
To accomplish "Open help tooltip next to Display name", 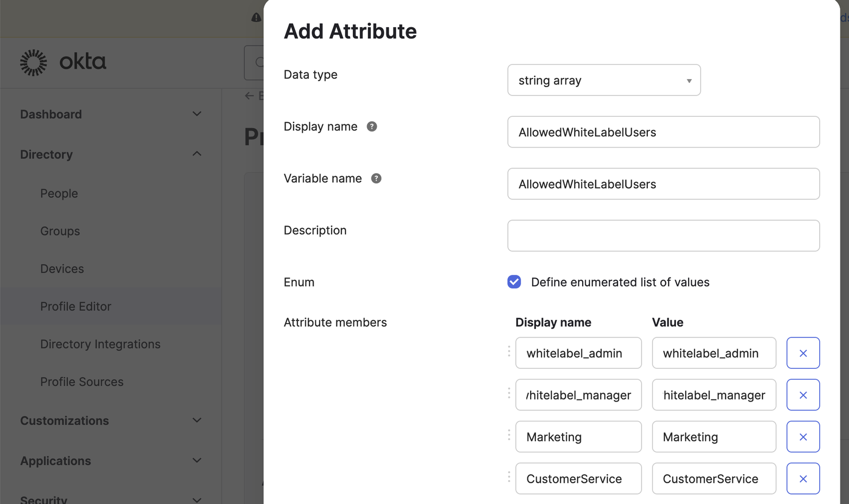I will pyautogui.click(x=372, y=126).
